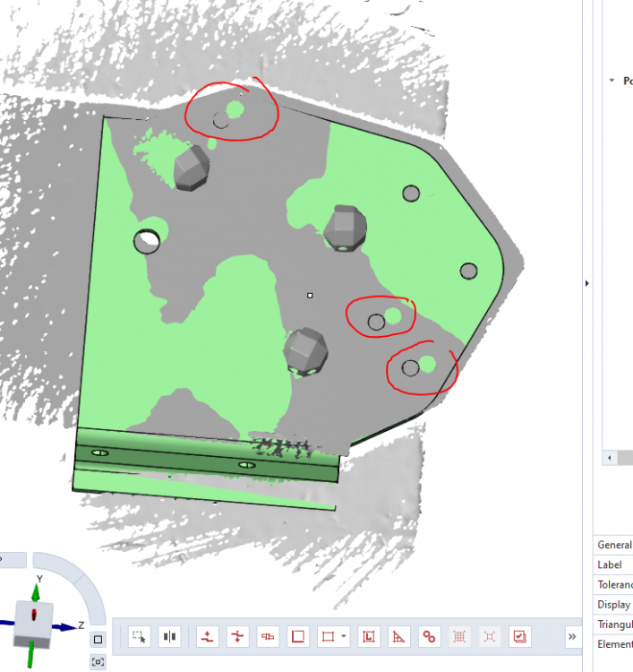The width and height of the screenshot is (633, 672).
Task: Expand toolbar overflow double-chevron
Action: [572, 637]
